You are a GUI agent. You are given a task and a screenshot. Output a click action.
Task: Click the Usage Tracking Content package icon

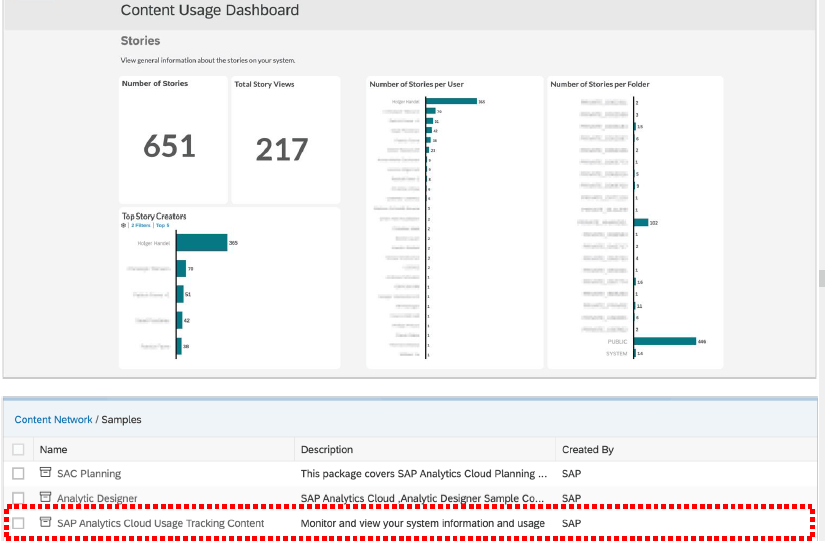coord(45,523)
